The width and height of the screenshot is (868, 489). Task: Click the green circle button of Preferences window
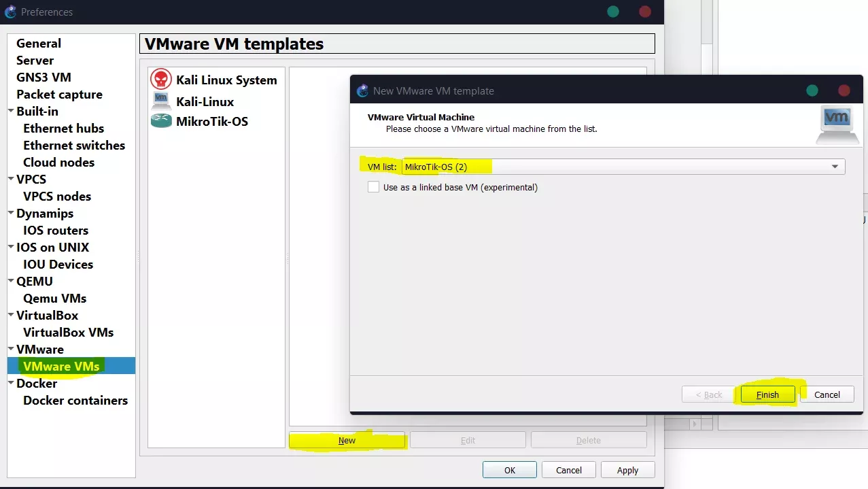point(613,12)
